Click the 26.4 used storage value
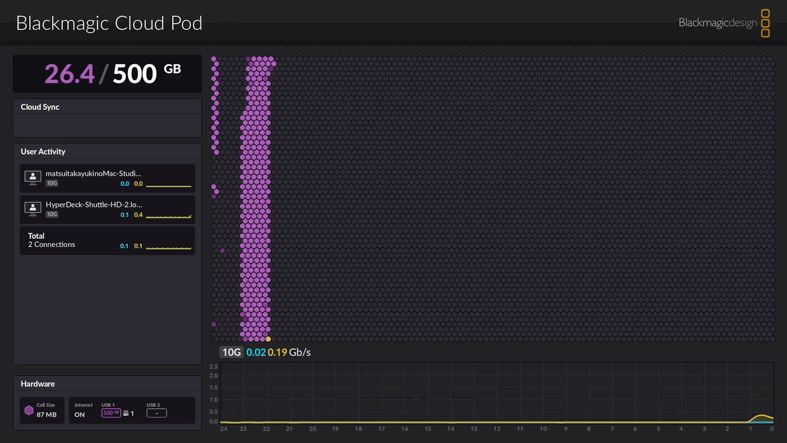 pyautogui.click(x=69, y=74)
